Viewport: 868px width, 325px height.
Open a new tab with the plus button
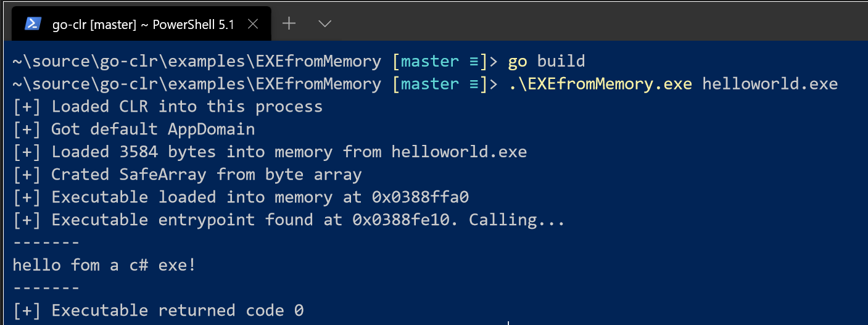click(289, 24)
